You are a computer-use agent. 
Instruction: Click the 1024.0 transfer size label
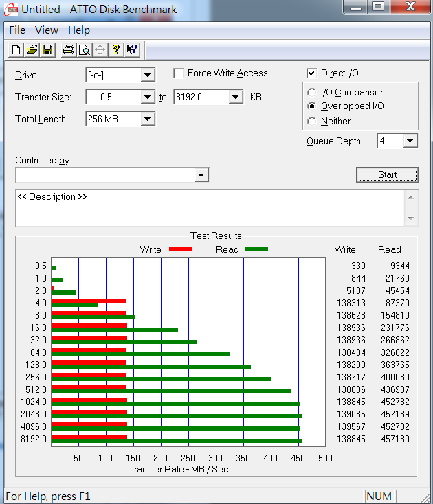click(34, 402)
